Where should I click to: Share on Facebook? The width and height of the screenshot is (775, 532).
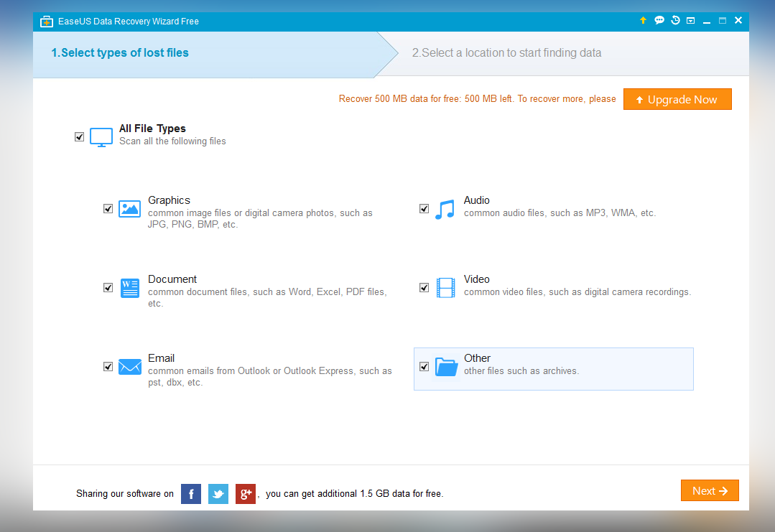point(191,493)
